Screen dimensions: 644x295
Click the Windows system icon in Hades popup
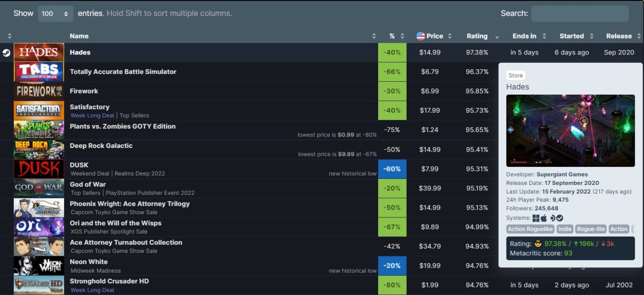pos(536,218)
